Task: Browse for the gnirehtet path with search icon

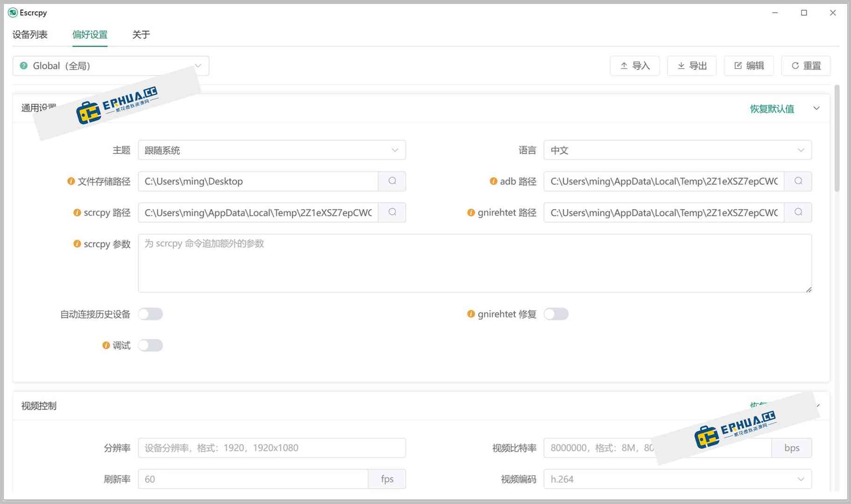Action: (x=798, y=212)
